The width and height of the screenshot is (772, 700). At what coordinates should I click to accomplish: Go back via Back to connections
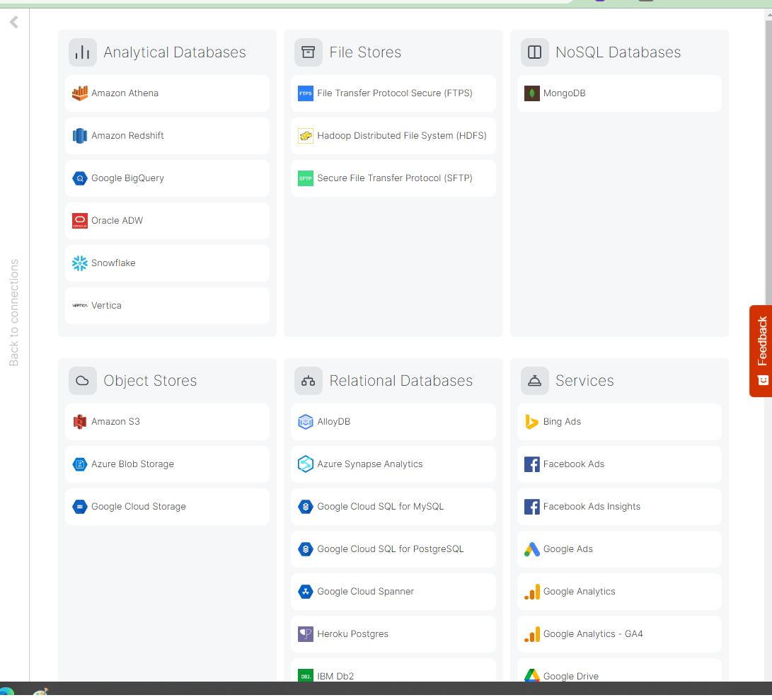click(13, 313)
